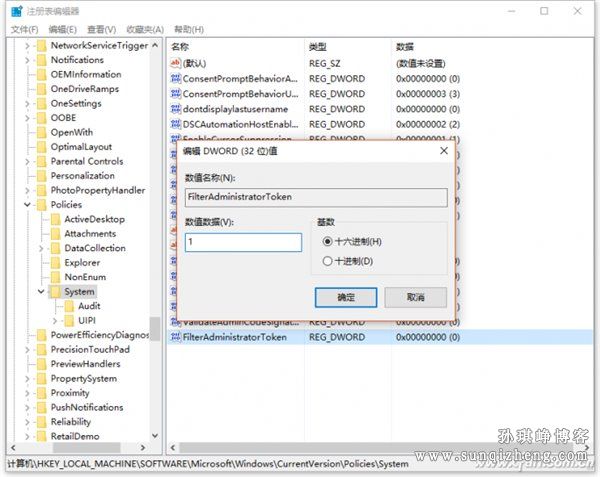Expand the Parental Controls tree node
Viewport: 600px width, 477px height.
(27, 162)
